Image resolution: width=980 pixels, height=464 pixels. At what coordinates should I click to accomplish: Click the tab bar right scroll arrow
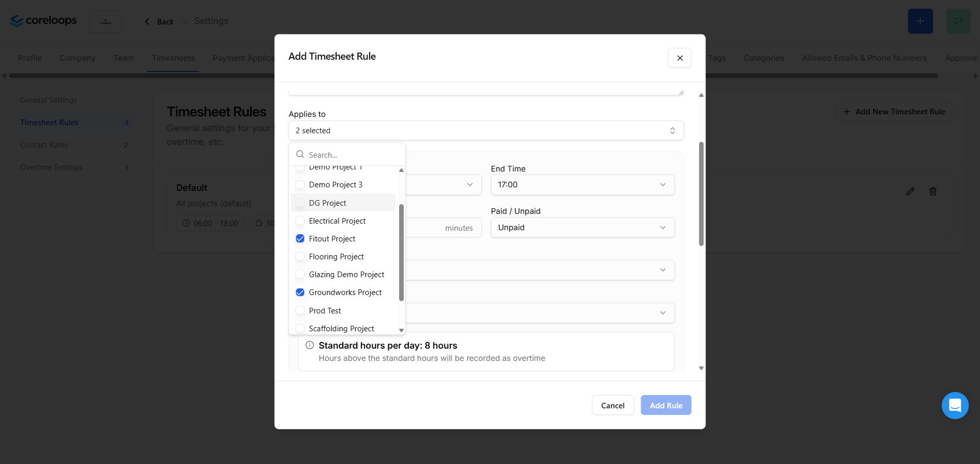[x=976, y=76]
